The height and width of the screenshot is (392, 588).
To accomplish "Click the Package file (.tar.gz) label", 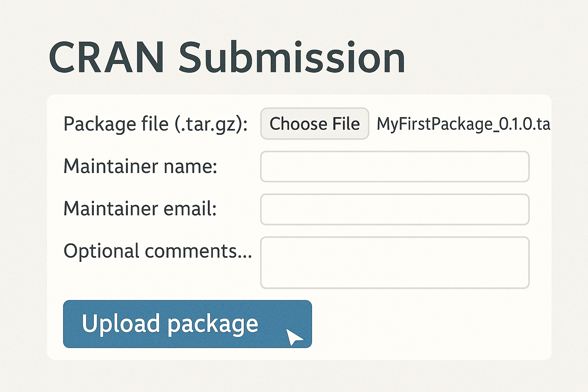I will [155, 124].
